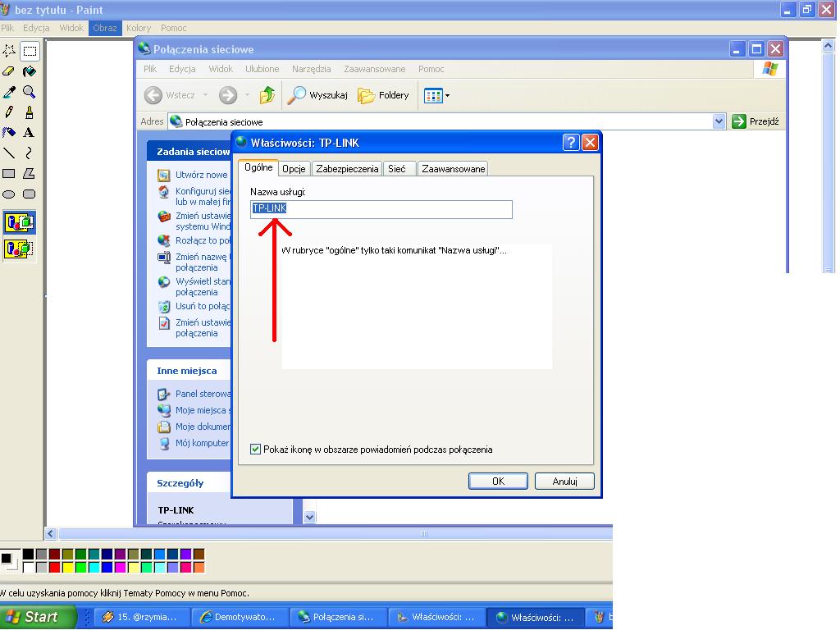Switch to 15. @rzymia... taskbar button

click(x=142, y=617)
